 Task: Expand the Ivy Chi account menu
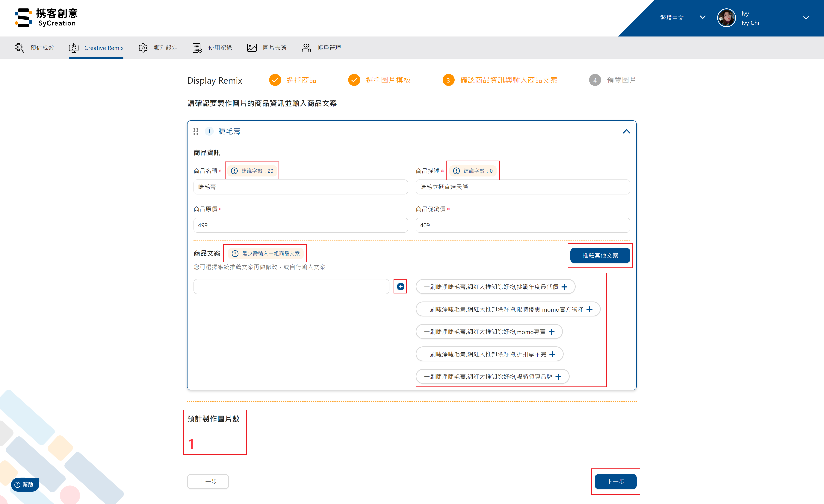pos(806,18)
